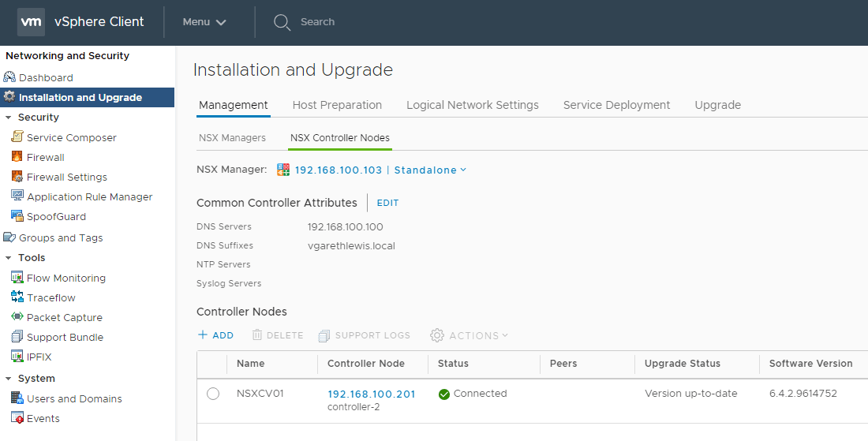The width and height of the screenshot is (868, 441).
Task: Click the Upgrade Status column header
Action: pos(682,364)
